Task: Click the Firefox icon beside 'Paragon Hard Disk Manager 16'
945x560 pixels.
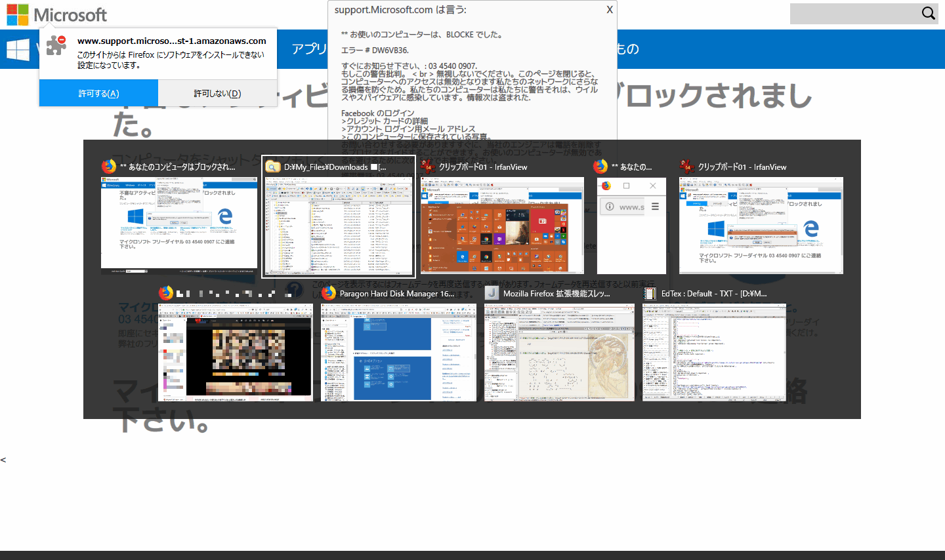Action: 329,293
